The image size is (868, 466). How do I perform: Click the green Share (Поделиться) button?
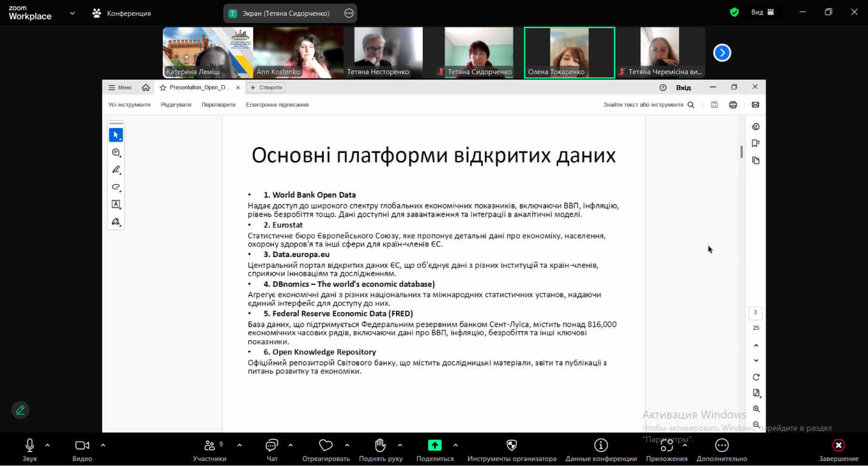coord(435,450)
